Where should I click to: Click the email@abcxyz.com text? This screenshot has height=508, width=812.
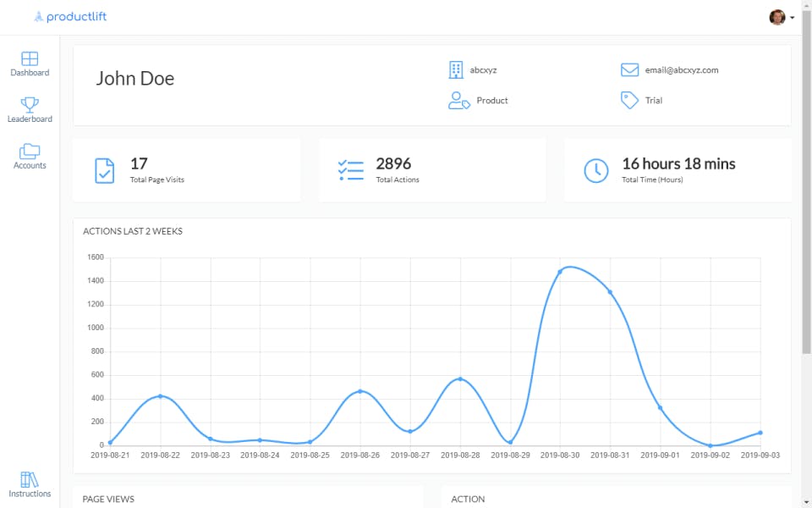click(682, 70)
